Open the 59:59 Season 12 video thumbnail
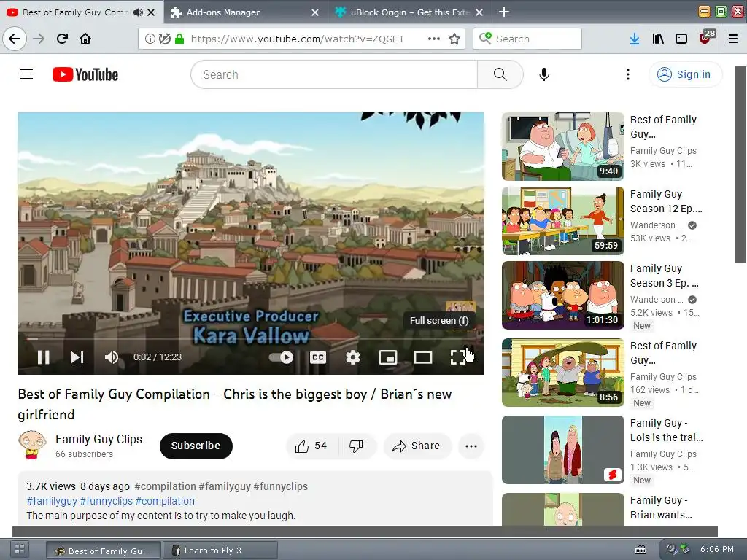The height and width of the screenshot is (560, 747). point(562,221)
